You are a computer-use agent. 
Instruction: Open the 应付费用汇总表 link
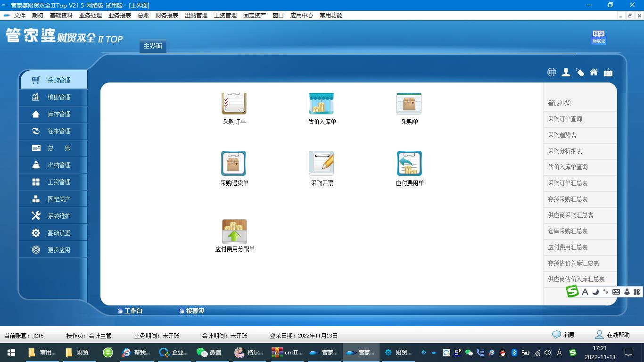(568, 247)
